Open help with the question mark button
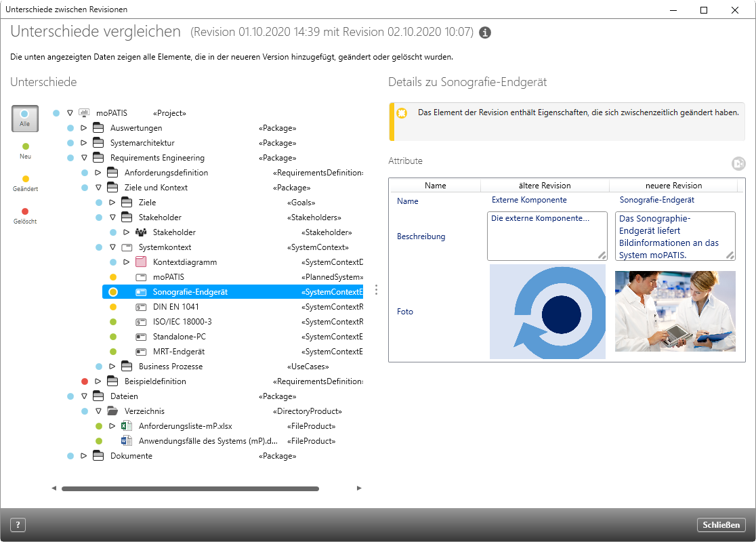The width and height of the screenshot is (756, 542). (x=18, y=525)
